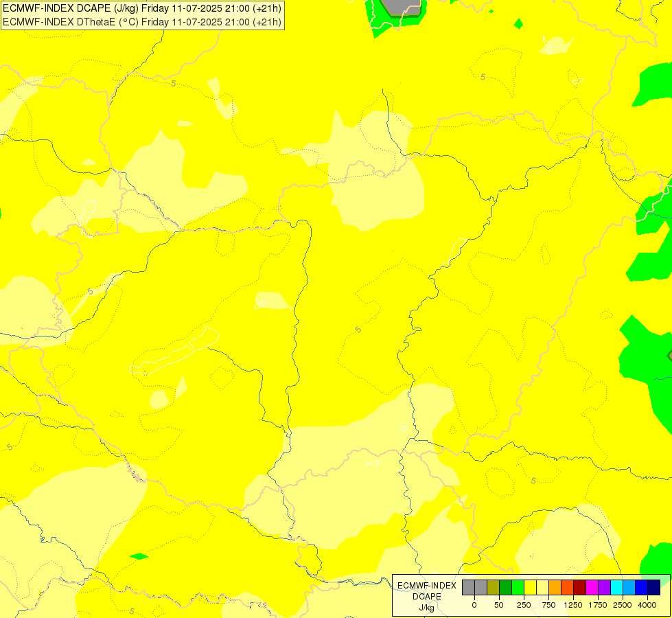The height and width of the screenshot is (618, 672).
Task: Select the DThetaE (°C) title line at top
Action: pos(142,21)
